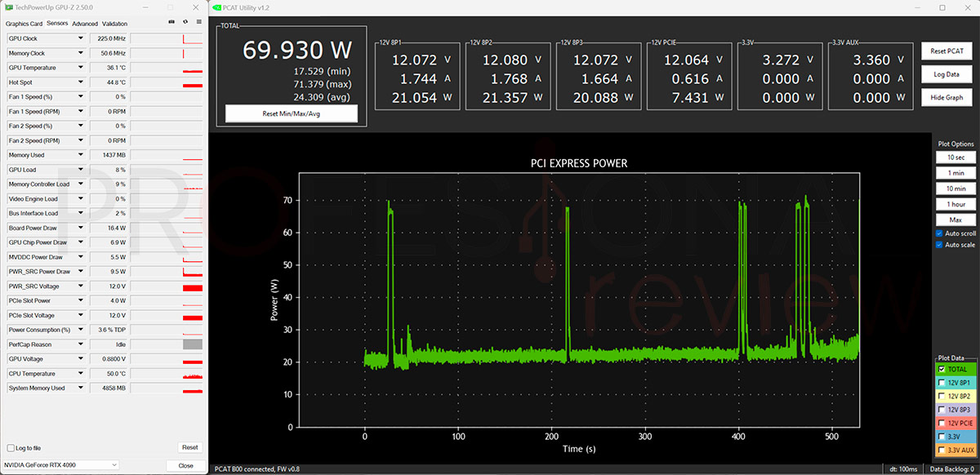Click the dt: 100ms status entry
980x475 pixels.
point(904,469)
